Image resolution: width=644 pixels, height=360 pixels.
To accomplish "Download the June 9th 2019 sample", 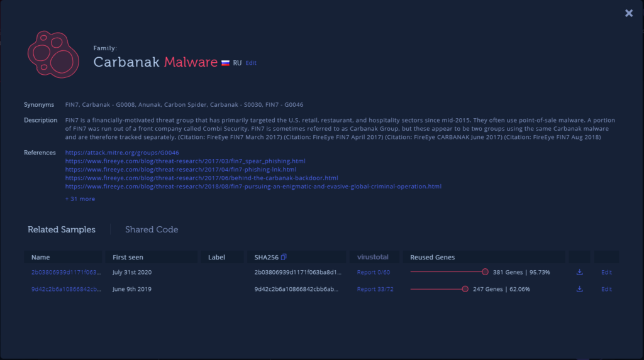I will point(579,289).
